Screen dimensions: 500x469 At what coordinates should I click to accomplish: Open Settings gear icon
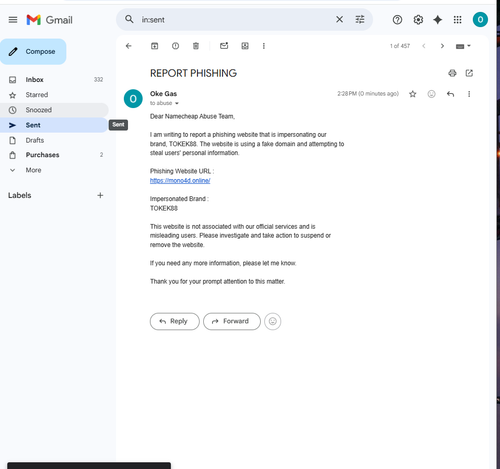[418, 20]
